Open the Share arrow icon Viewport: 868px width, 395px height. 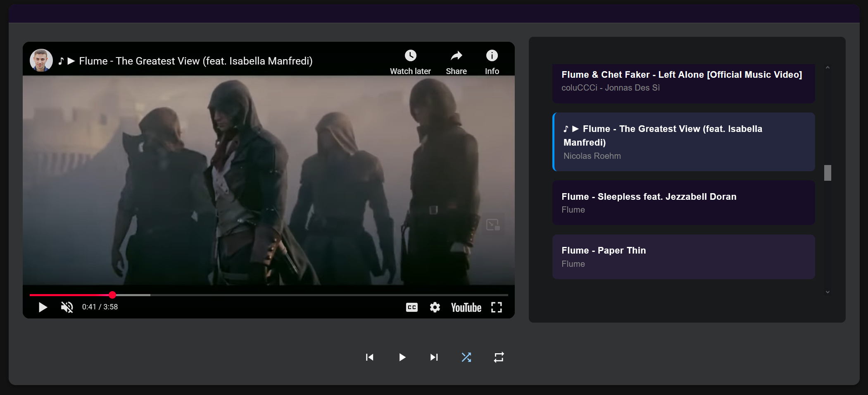(456, 56)
